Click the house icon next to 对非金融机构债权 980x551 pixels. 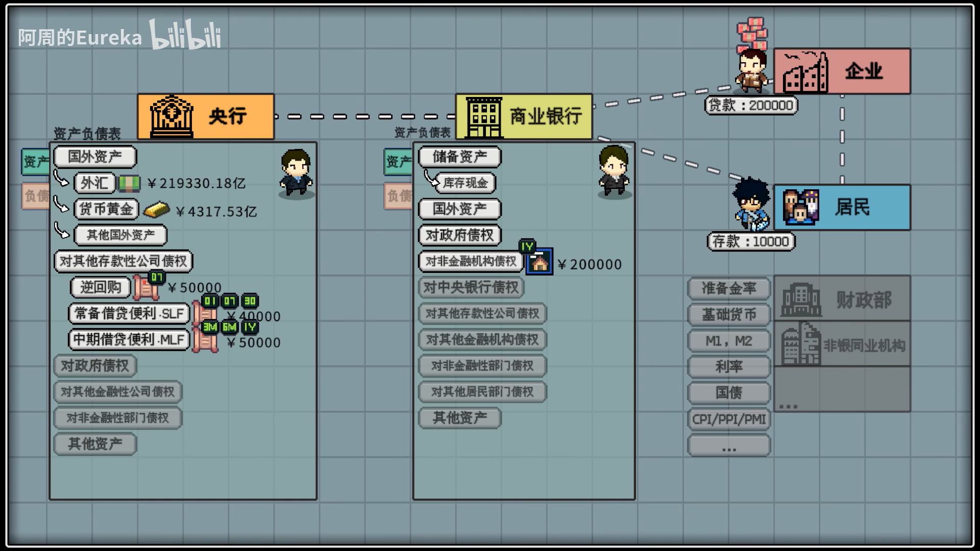coord(539,263)
